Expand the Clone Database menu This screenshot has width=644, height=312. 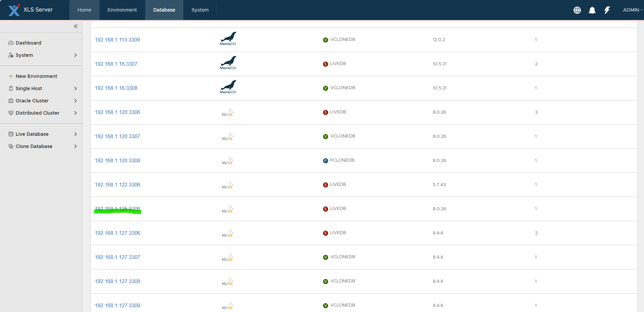34,146
